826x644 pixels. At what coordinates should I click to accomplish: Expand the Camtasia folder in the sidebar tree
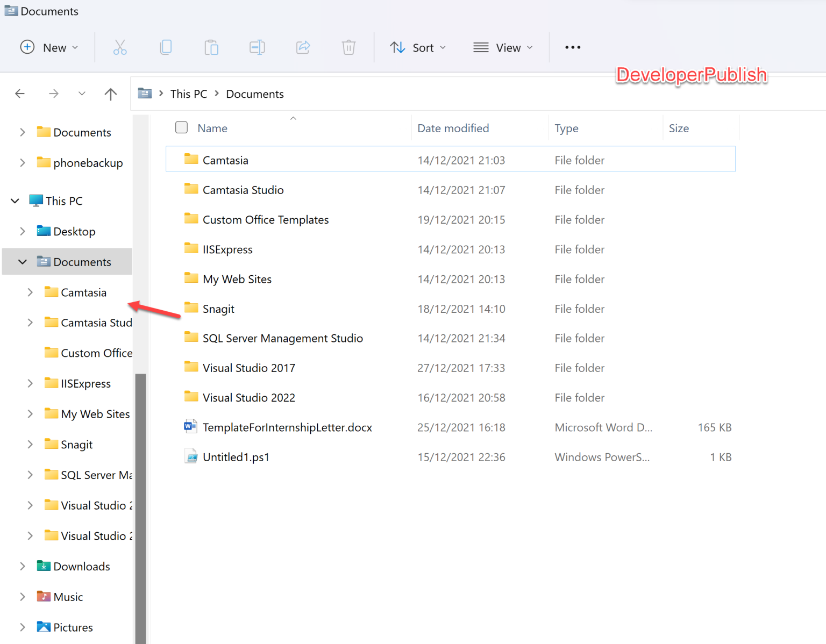point(30,292)
